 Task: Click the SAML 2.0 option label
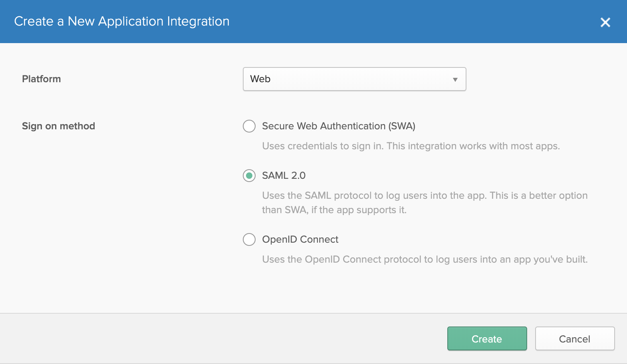point(284,176)
